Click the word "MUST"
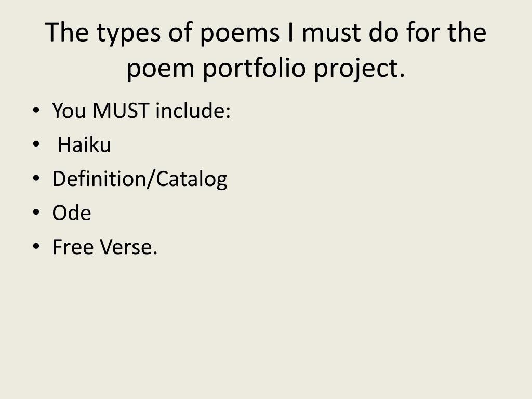This screenshot has width=532, height=399. 121,111
